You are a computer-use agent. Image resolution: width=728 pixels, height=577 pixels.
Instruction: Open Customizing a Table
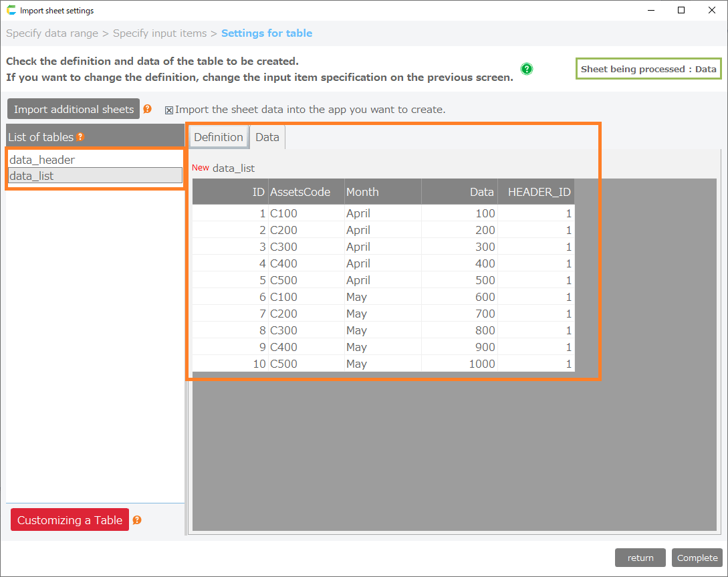70,520
